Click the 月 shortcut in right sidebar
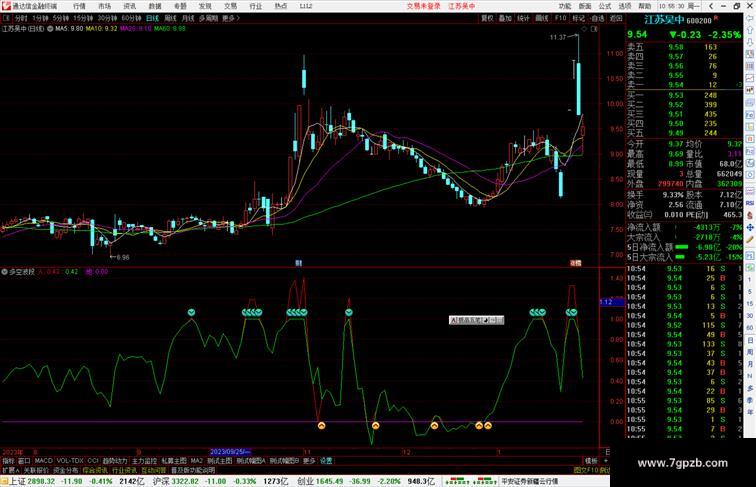This screenshot has height=487, width=756. [x=750, y=364]
